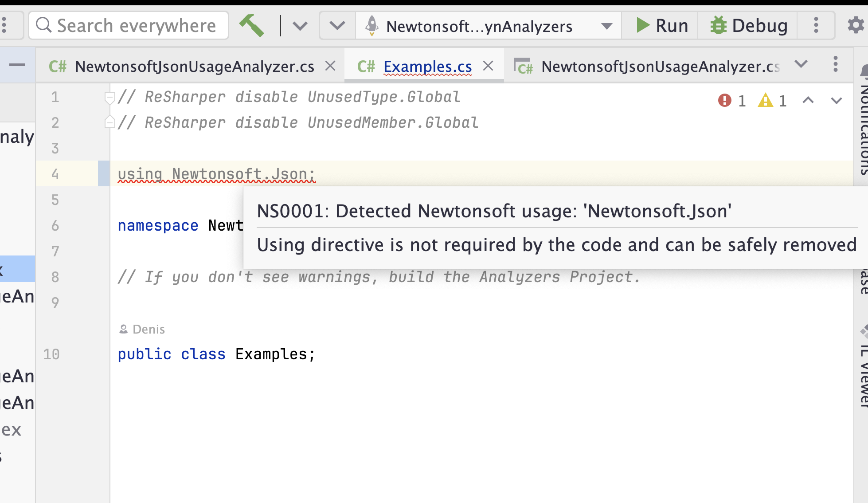Jump to previous highlighted problem arrow
The image size is (868, 503).
[808, 101]
